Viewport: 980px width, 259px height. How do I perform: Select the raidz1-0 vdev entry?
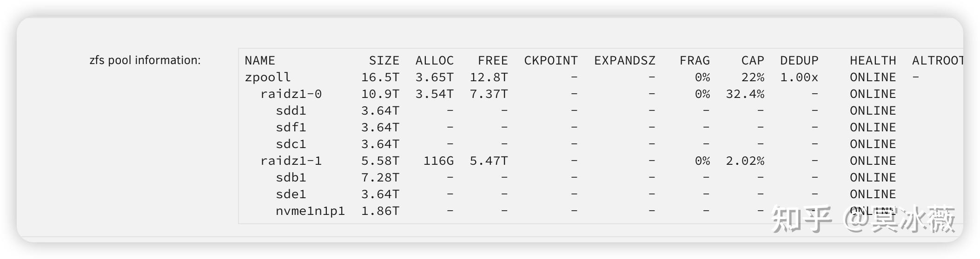(291, 94)
